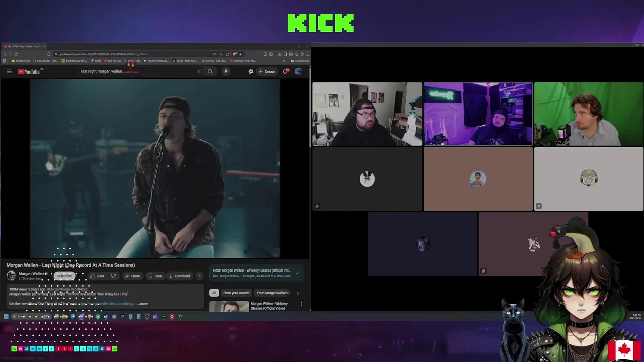Click the Create button

point(267,71)
